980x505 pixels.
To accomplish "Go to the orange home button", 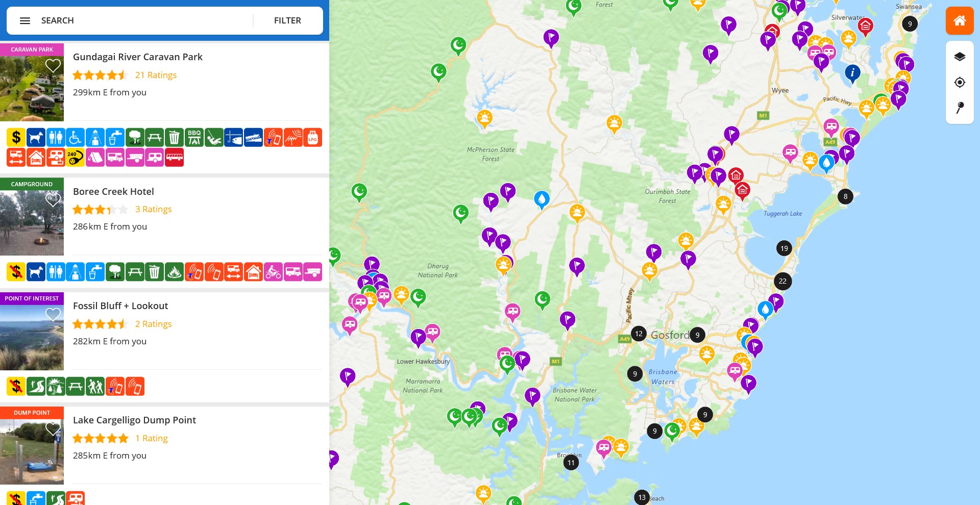I will (x=960, y=20).
